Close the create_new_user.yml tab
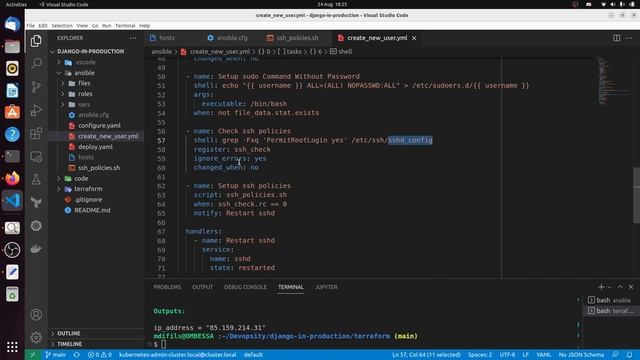640x360 pixels. 414,38
